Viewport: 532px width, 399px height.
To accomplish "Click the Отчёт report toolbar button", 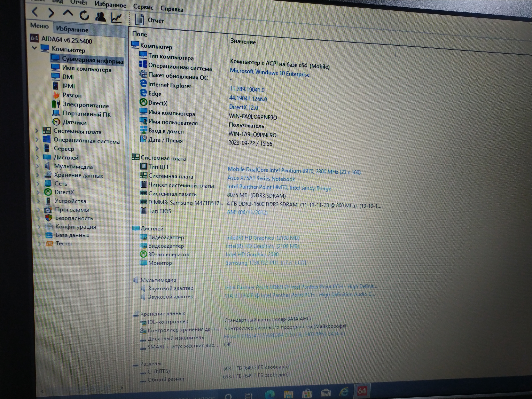I will coord(149,20).
